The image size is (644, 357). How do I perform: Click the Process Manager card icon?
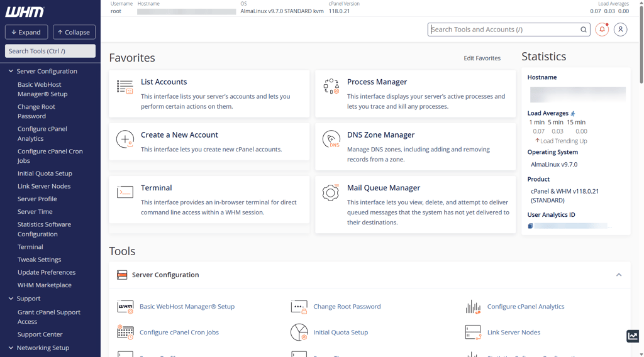(x=331, y=86)
